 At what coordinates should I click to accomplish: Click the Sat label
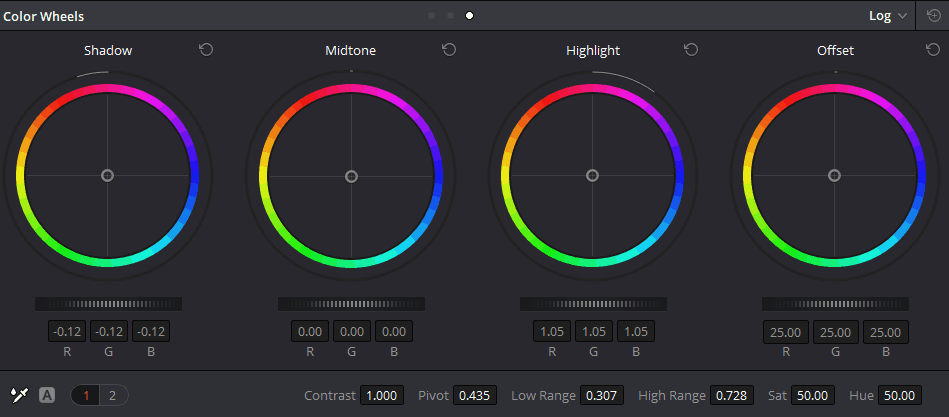click(777, 396)
